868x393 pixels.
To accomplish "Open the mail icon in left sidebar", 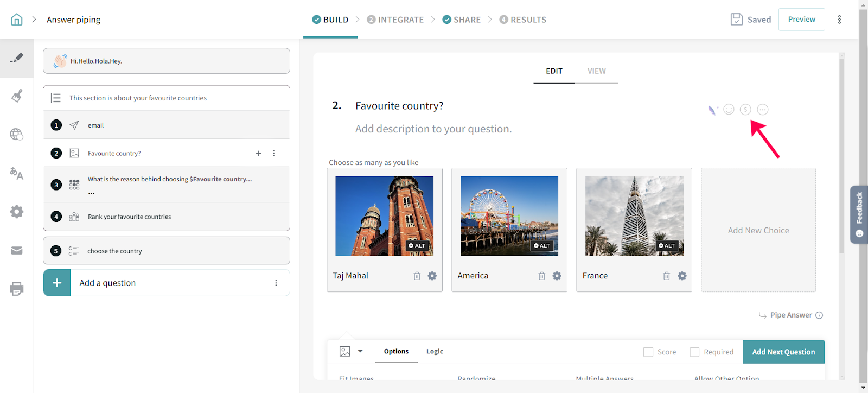I will pyautogui.click(x=17, y=251).
